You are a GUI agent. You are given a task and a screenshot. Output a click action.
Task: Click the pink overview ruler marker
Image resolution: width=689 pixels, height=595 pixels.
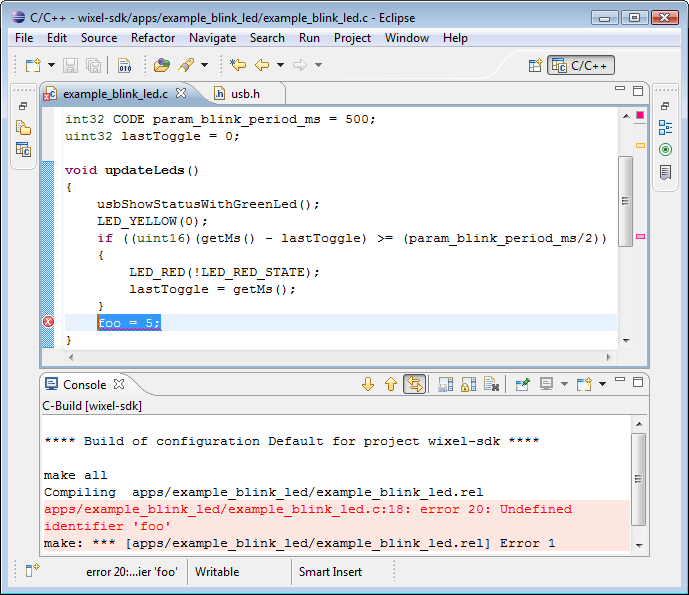tap(640, 236)
